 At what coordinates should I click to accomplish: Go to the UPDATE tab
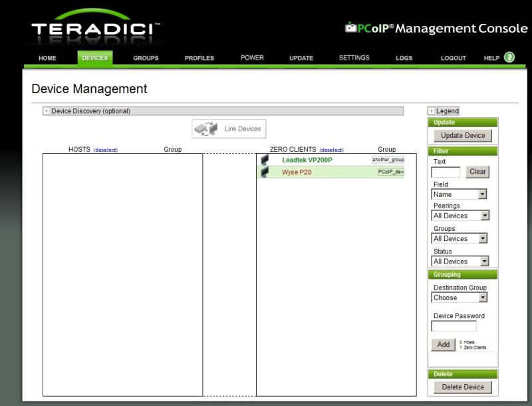[301, 58]
